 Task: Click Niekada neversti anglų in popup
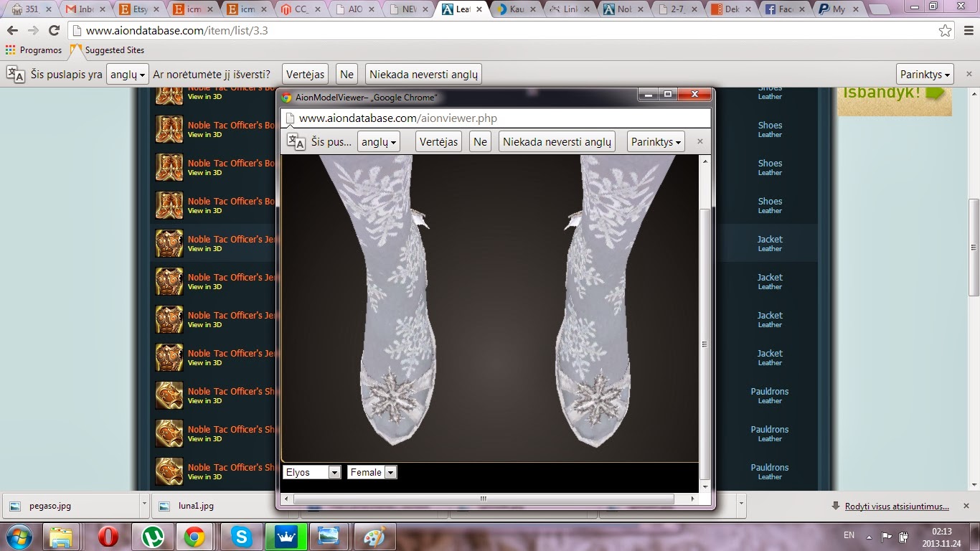[x=557, y=141]
